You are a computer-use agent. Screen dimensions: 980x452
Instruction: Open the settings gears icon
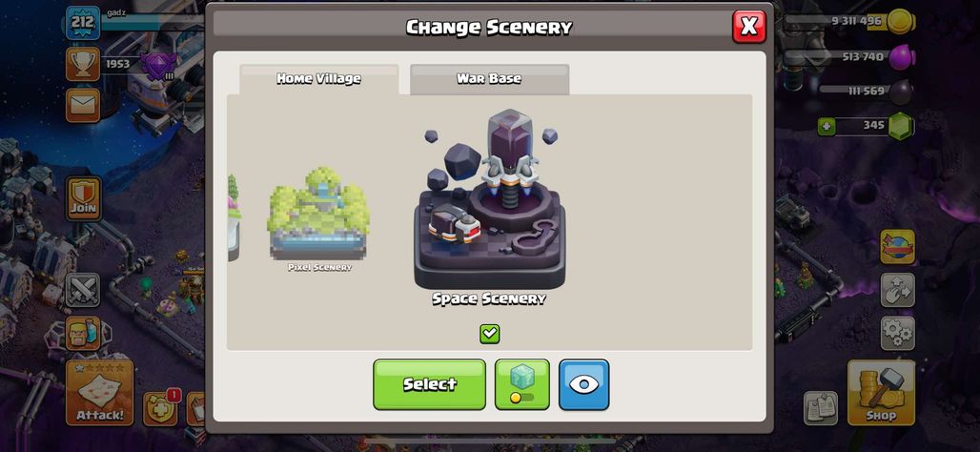(x=897, y=333)
